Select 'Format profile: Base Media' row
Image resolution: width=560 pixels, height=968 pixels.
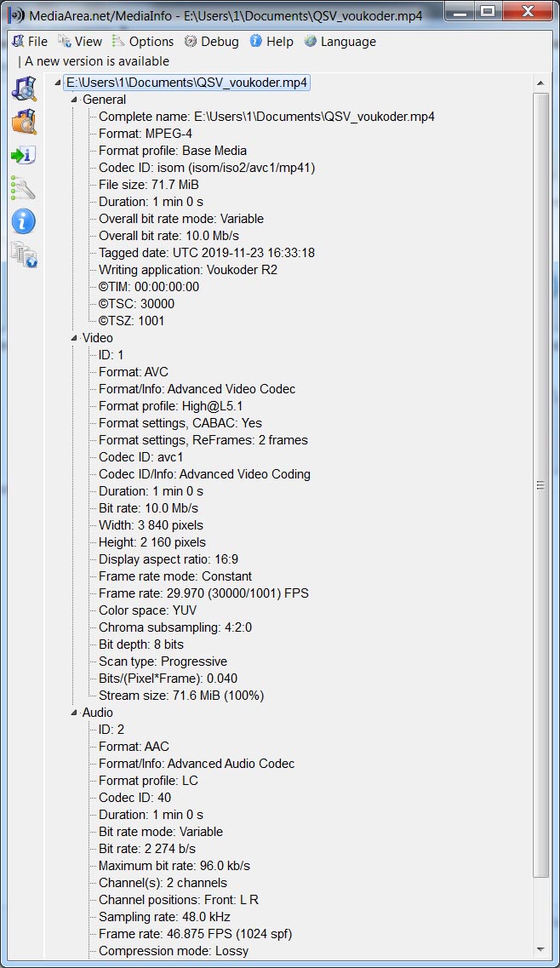click(173, 151)
